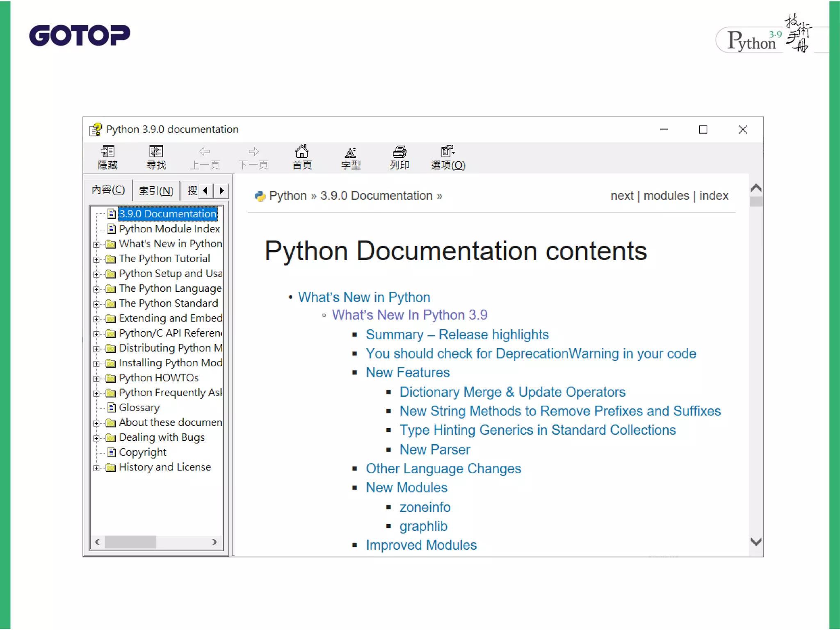
Task: Expand Python Setup and Usage node
Action: [96, 274]
